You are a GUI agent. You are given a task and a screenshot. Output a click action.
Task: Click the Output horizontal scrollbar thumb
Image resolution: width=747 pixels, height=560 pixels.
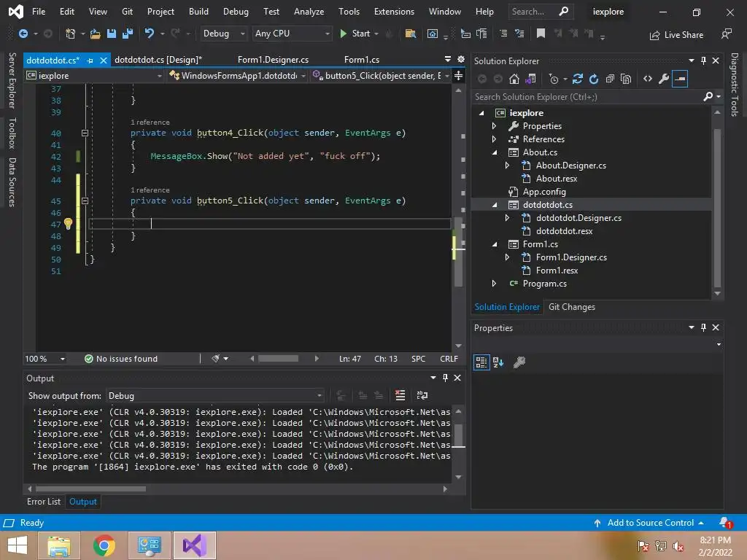(x=90, y=489)
